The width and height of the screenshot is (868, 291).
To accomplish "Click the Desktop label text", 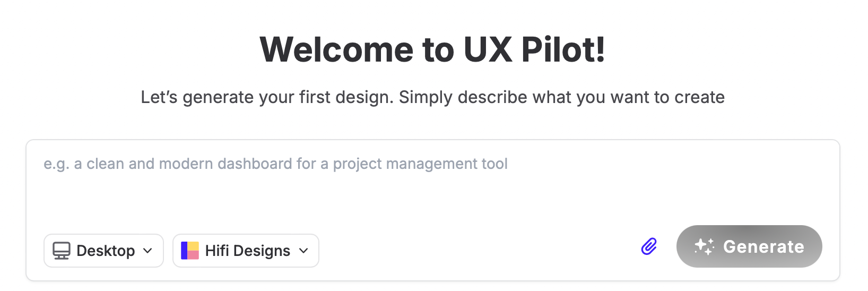I will click(x=106, y=251).
